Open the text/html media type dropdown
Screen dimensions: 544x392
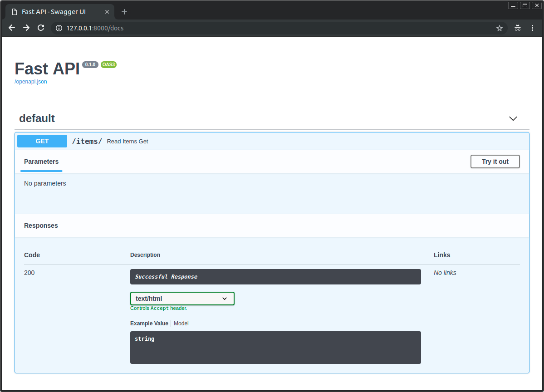[x=182, y=299]
